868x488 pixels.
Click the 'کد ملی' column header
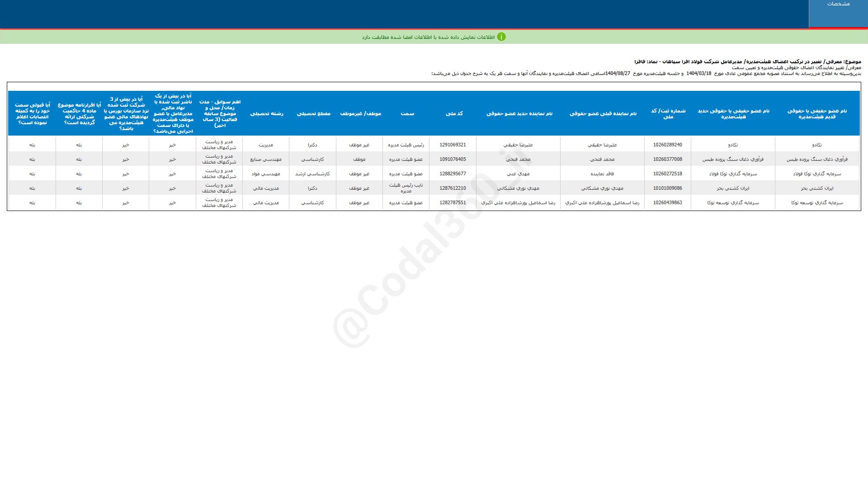point(454,113)
